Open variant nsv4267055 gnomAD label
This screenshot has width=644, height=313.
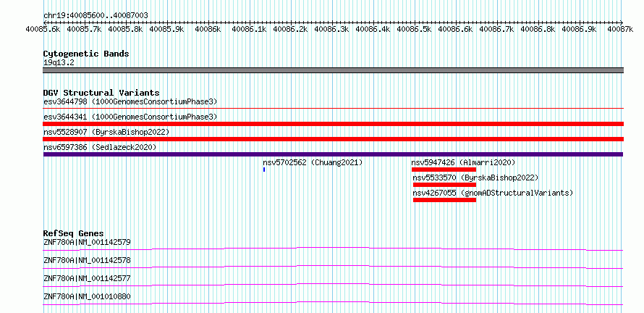pyautogui.click(x=493, y=193)
